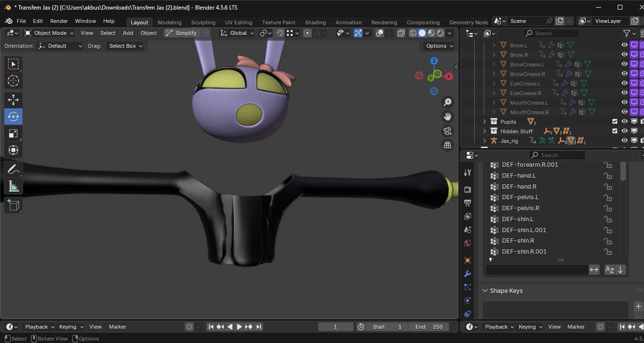Hide EyeCrease.R with its eye icon
644x343 pixels.
click(624, 93)
